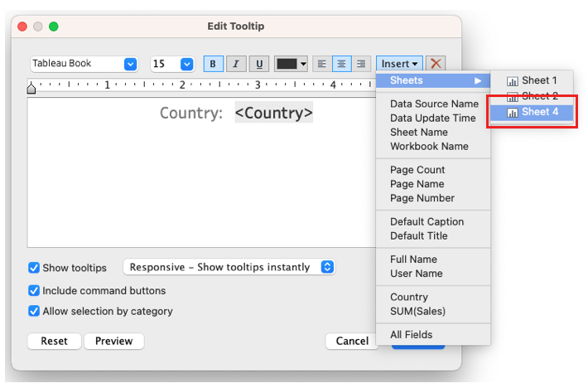Align text to the left
This screenshot has width=588, height=388.
click(x=321, y=64)
